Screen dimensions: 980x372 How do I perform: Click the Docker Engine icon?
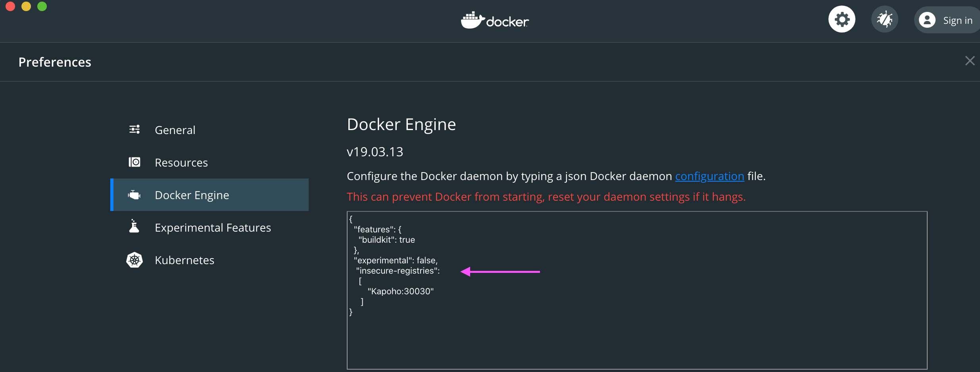134,195
